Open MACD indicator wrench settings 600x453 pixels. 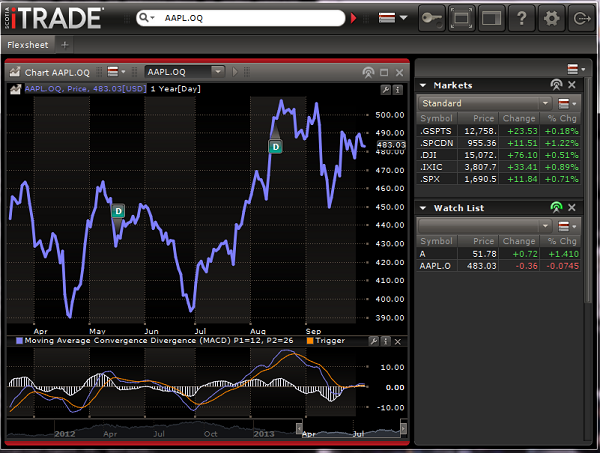pos(373,341)
